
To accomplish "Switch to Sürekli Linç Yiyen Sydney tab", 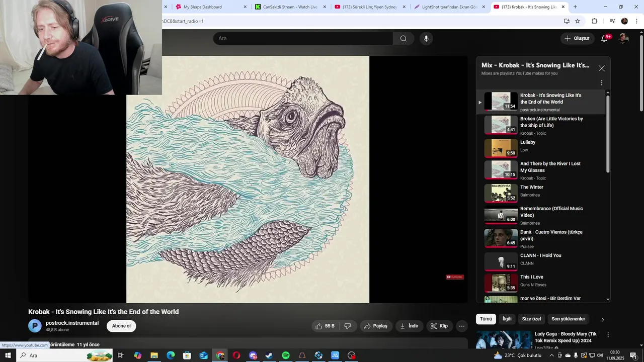I will [x=370, y=7].
